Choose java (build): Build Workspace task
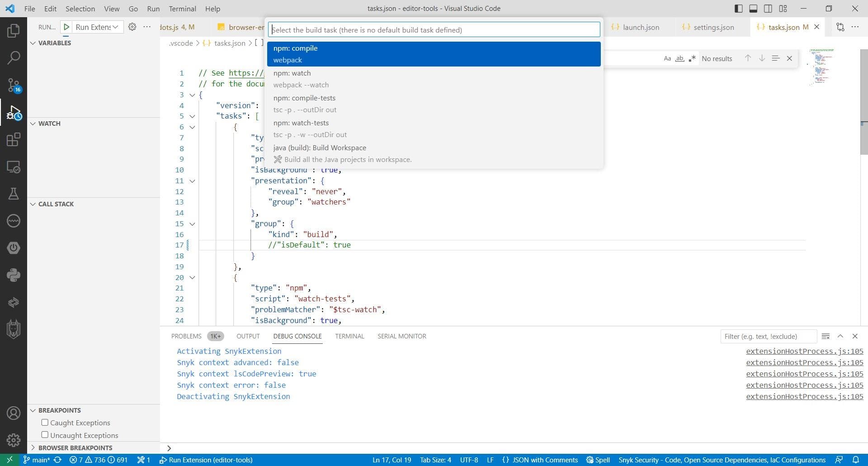This screenshot has height=466, width=868. pos(434,153)
